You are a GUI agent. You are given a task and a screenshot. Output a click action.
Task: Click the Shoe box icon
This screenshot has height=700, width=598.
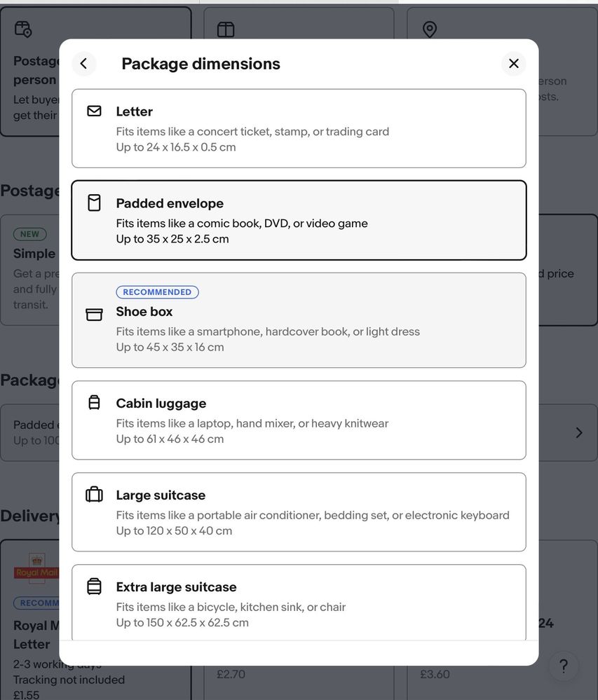click(x=94, y=315)
